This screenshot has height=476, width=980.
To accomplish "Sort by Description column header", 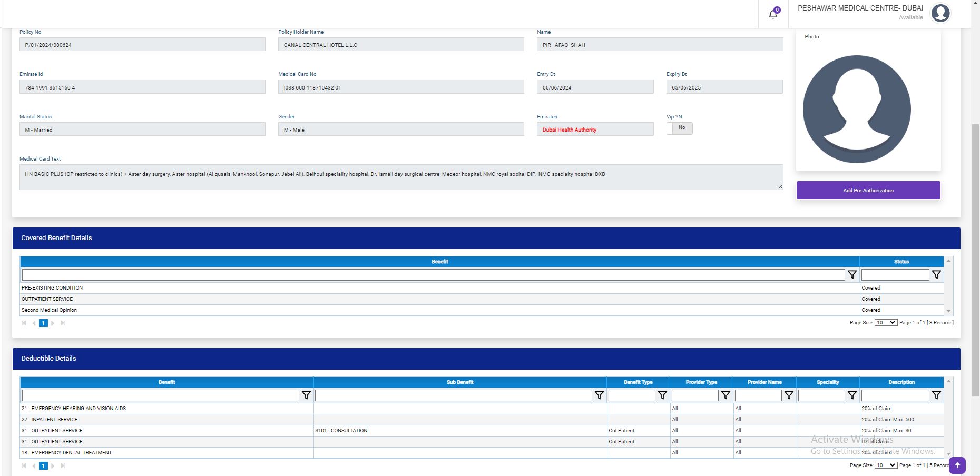I will point(901,382).
